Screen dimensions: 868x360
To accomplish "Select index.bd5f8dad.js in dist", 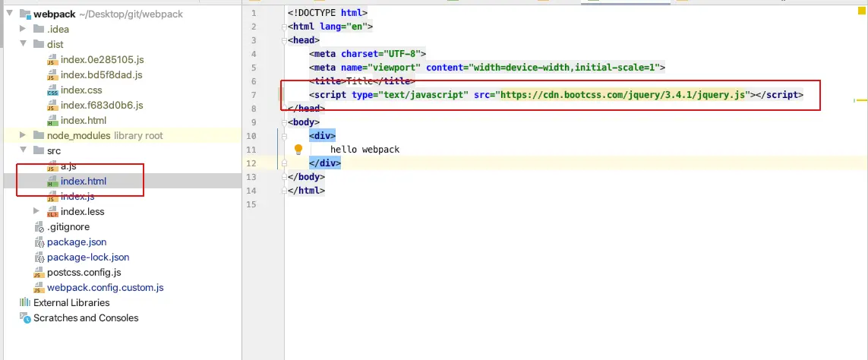I will [x=101, y=74].
